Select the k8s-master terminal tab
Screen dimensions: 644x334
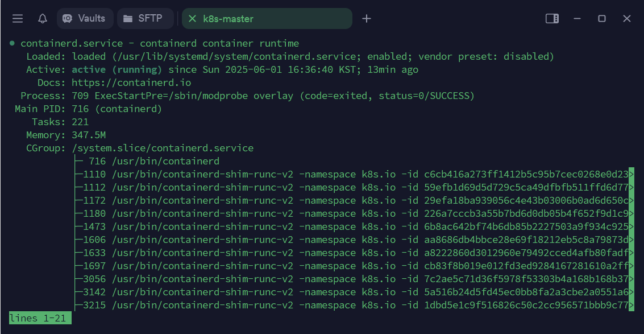267,19
